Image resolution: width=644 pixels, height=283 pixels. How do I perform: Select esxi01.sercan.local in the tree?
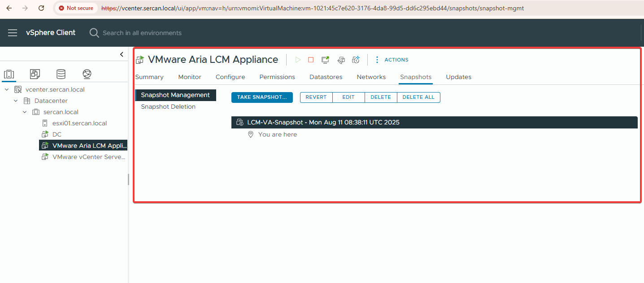click(x=79, y=123)
